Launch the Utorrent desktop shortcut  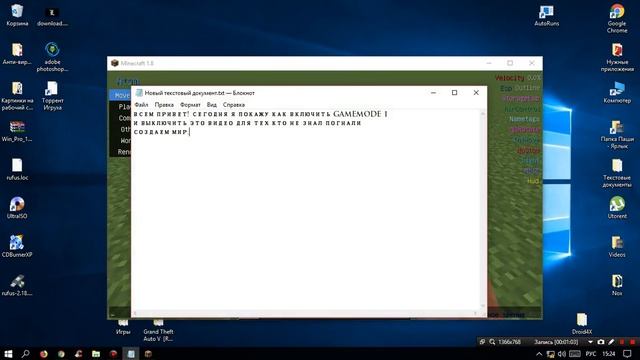pyautogui.click(x=617, y=207)
